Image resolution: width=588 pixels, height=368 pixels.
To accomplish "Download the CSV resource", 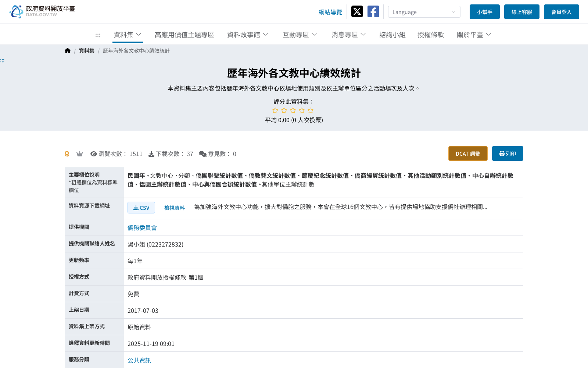I will click(x=141, y=208).
